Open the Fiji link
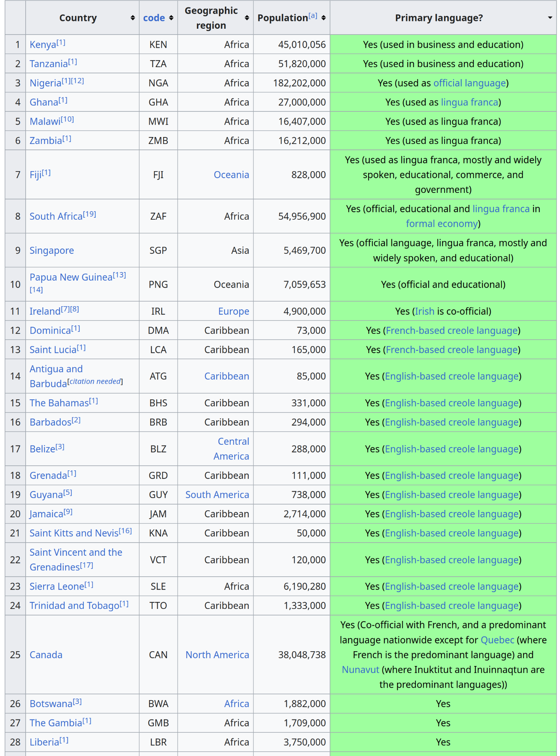 coord(36,175)
